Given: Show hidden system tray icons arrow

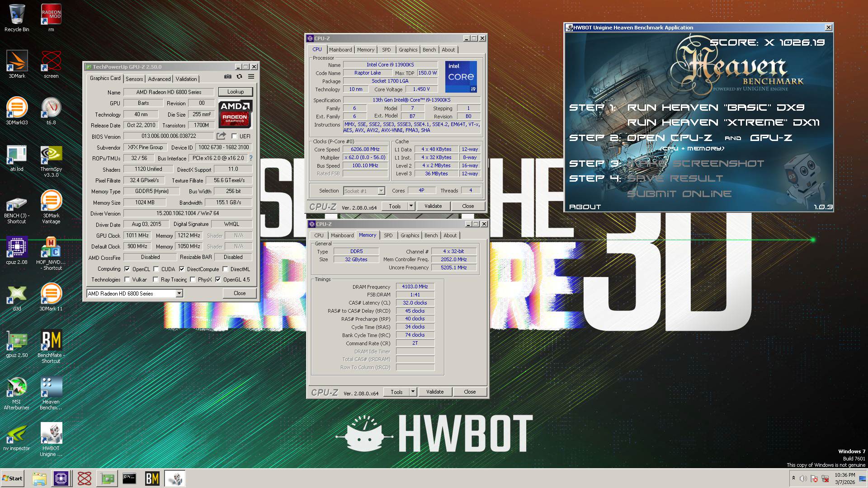Looking at the screenshot, I should pos(793,478).
